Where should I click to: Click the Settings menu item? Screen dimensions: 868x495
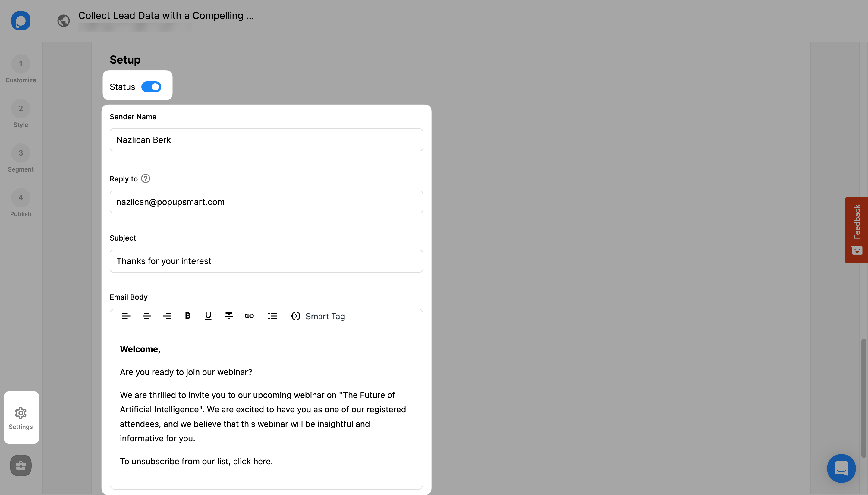pyautogui.click(x=20, y=418)
